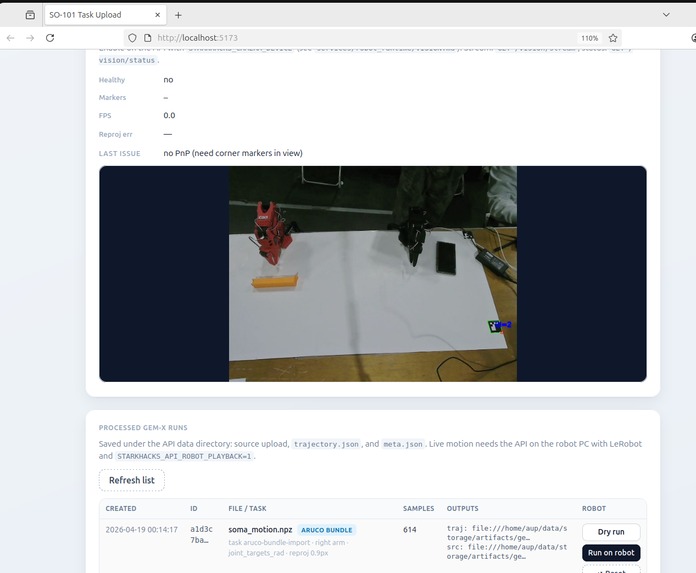The height and width of the screenshot is (573, 696).
Task: Click the page info icon in address bar
Action: click(148, 38)
